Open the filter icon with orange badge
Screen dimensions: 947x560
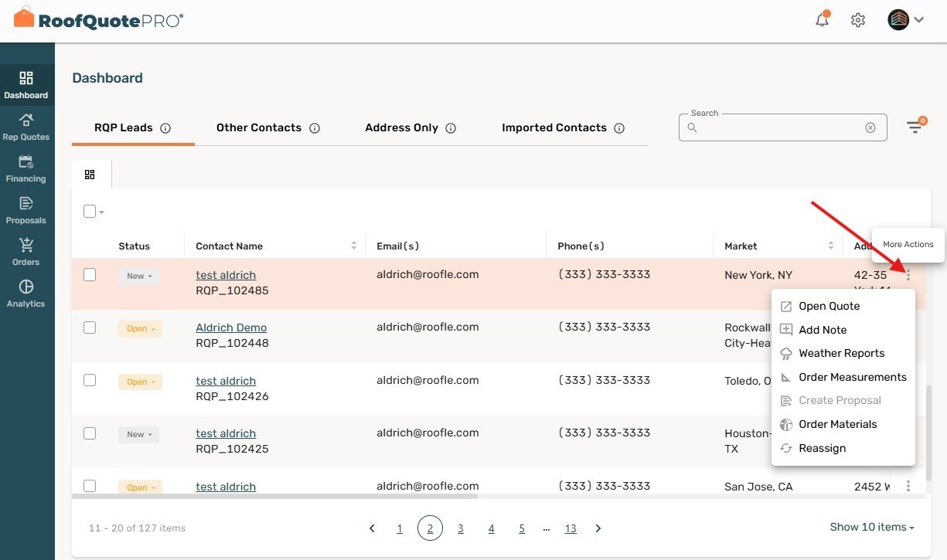(915, 127)
